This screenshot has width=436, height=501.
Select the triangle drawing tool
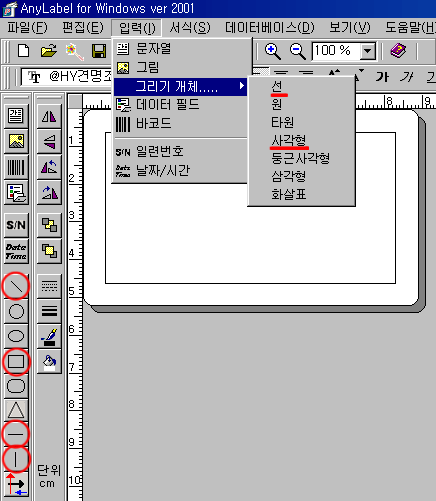pyautogui.click(x=16, y=410)
